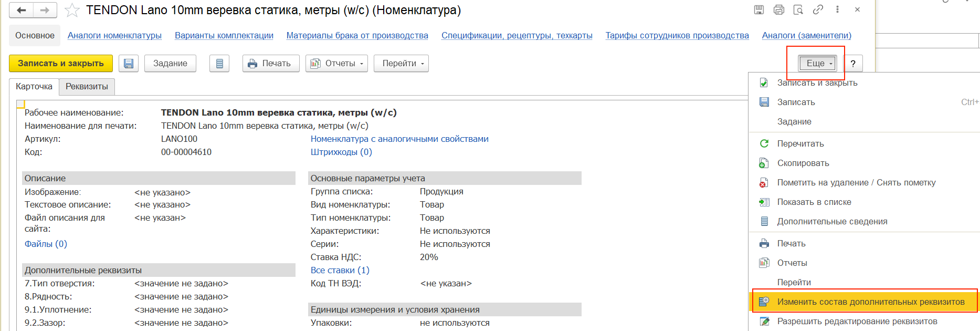This screenshot has height=331, width=980.
Task: Select Задание in Еще menu
Action: click(x=794, y=122)
